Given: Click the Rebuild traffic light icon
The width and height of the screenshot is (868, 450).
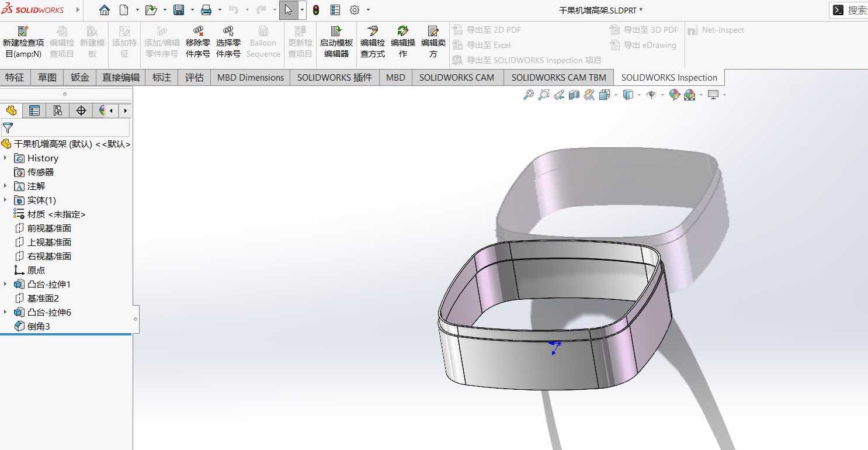Looking at the screenshot, I should 316,10.
